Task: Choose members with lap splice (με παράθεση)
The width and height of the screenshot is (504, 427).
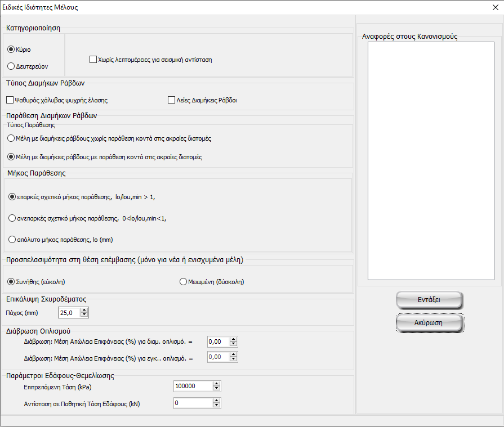Action: point(11,157)
